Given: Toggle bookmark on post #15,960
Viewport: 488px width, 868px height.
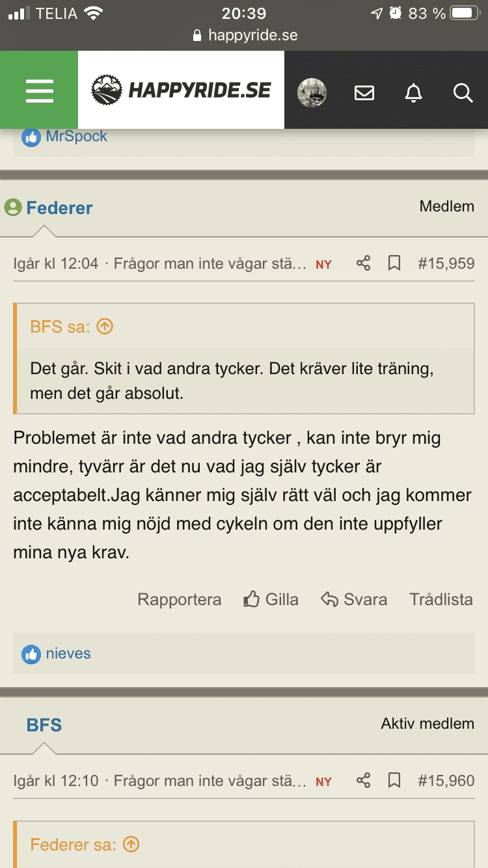Looking at the screenshot, I should tap(394, 780).
